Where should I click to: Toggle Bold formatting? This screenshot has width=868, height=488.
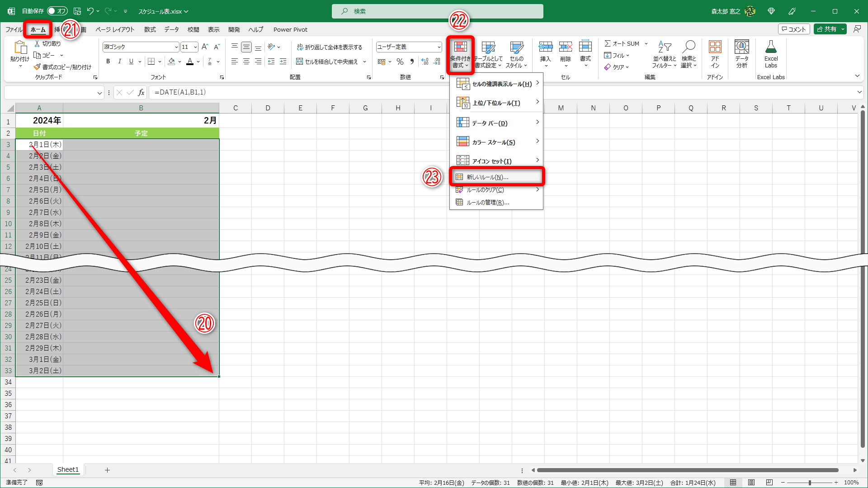(x=108, y=62)
